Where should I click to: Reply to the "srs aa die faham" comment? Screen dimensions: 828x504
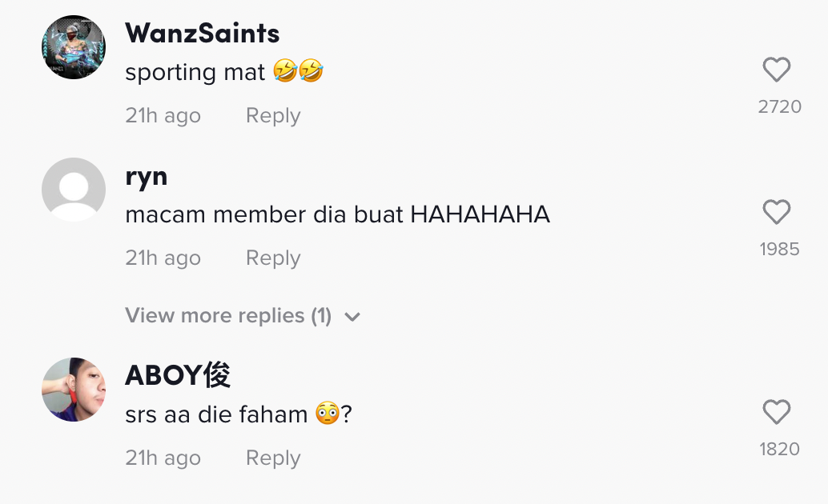pyautogui.click(x=273, y=458)
